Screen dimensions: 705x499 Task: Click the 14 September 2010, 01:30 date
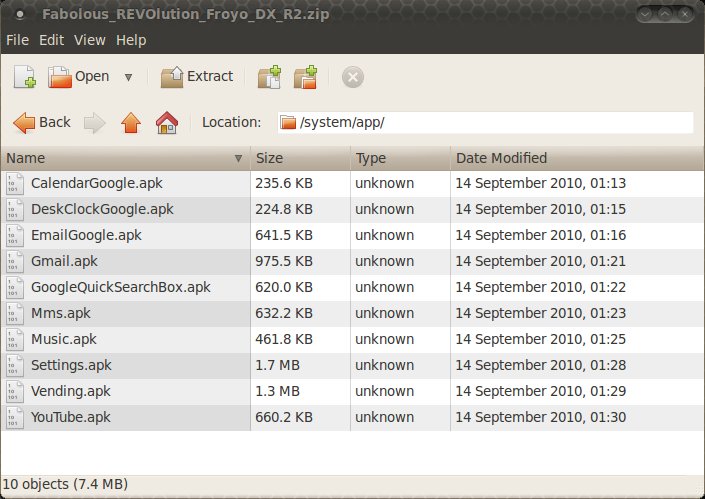[540, 417]
